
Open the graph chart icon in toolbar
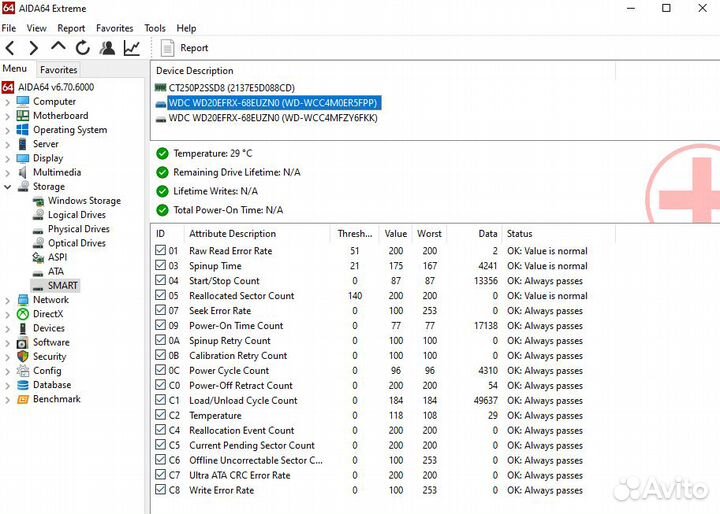[132, 48]
